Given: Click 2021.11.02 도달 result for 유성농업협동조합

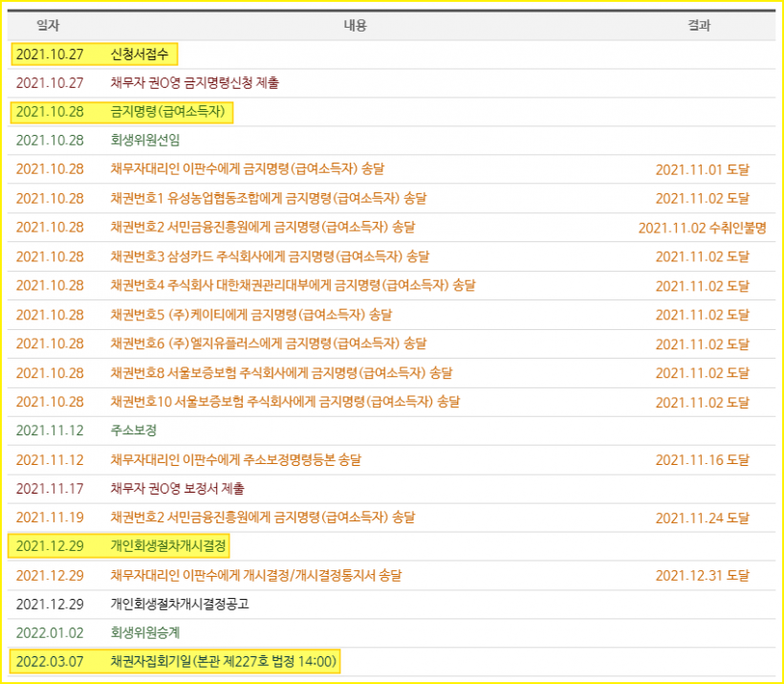Looking at the screenshot, I should click(702, 199).
